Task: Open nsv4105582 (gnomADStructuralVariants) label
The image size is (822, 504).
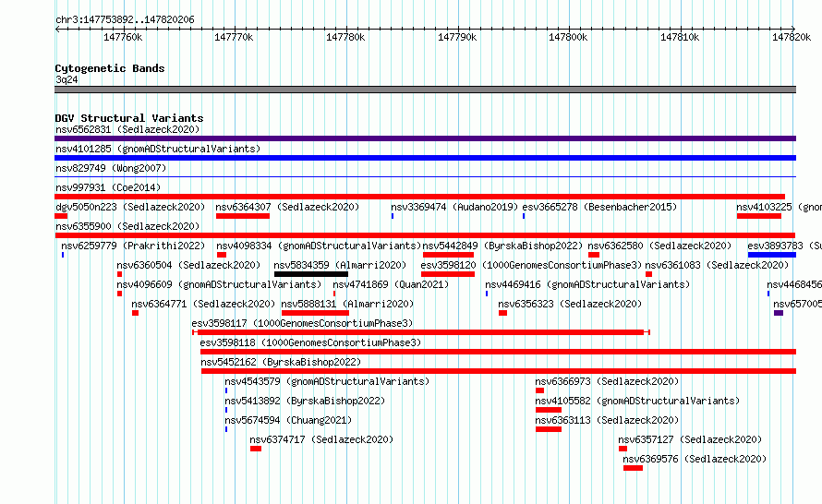Action: [637, 401]
